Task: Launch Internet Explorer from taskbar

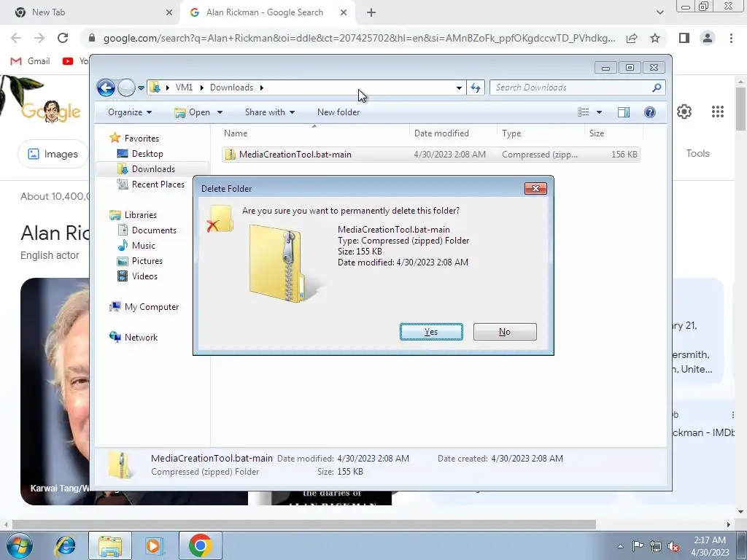Action: 65,545
